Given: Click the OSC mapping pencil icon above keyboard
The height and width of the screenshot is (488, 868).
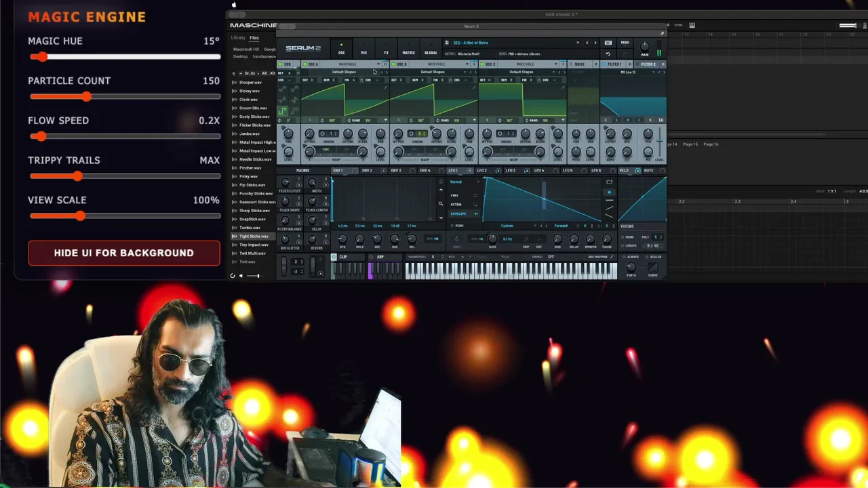Looking at the screenshot, I should pyautogui.click(x=612, y=257).
